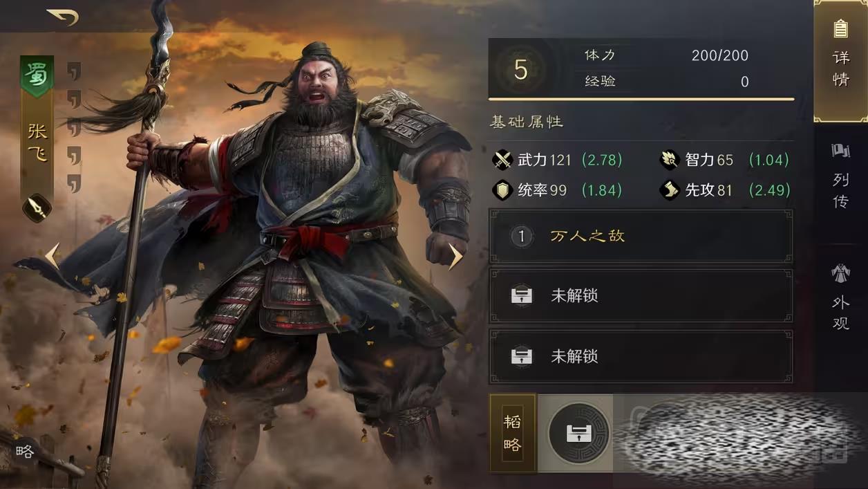Tap the 统率 shield icon
This screenshot has width=868, height=489.
pyautogui.click(x=502, y=190)
